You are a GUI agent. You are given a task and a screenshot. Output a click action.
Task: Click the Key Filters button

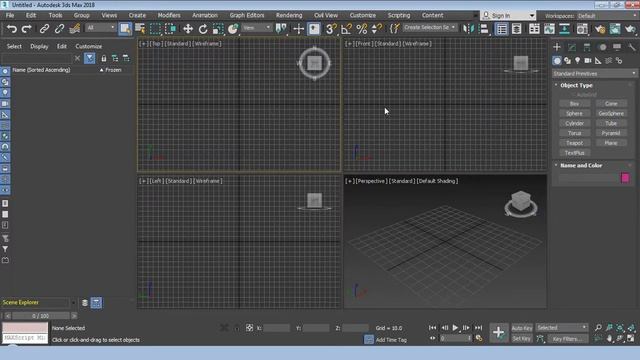567,338
